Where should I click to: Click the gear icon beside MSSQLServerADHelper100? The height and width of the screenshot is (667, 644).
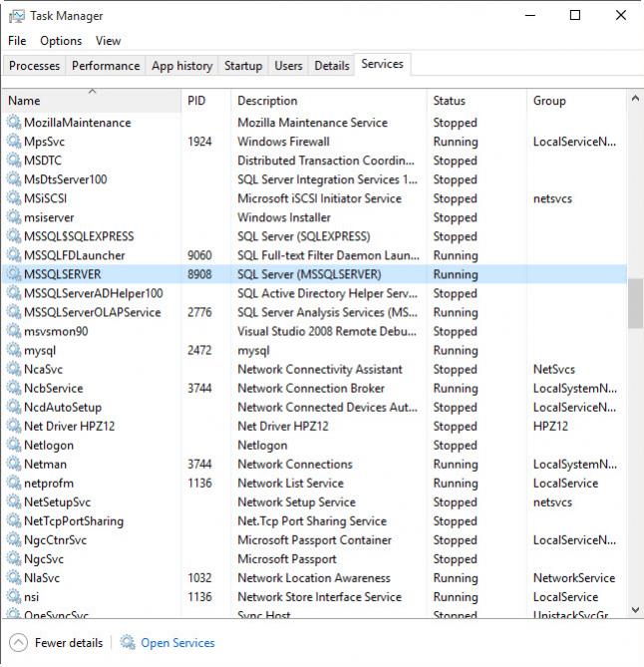pos(14,293)
